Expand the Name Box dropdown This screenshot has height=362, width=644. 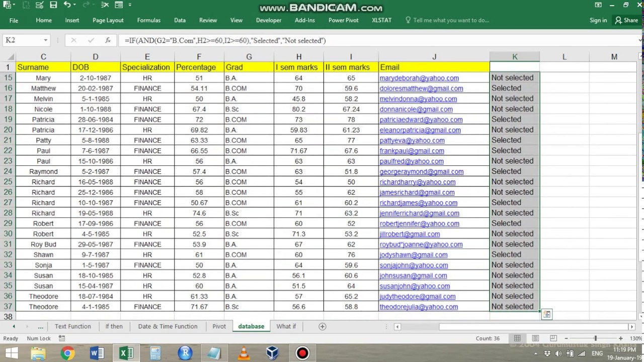(45, 40)
